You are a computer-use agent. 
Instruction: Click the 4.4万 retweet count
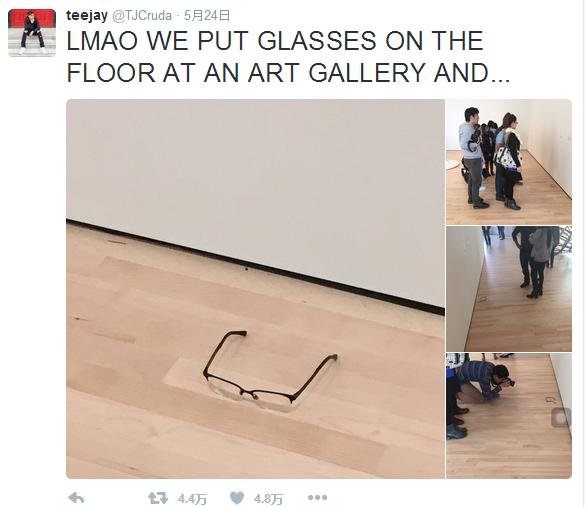tap(192, 498)
